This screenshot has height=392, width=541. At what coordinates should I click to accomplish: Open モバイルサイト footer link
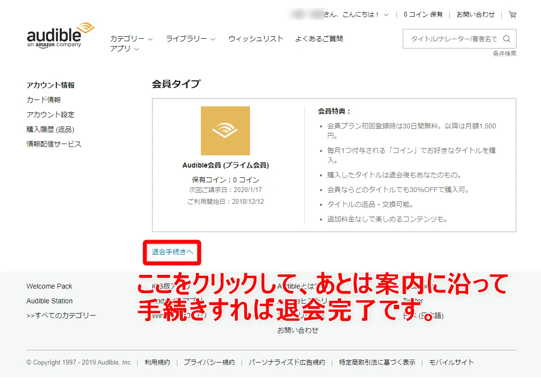451,362
